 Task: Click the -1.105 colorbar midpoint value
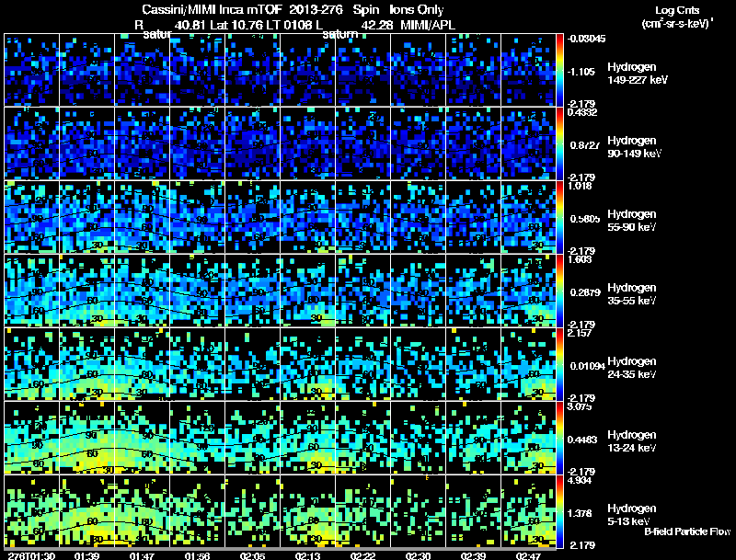pos(581,72)
